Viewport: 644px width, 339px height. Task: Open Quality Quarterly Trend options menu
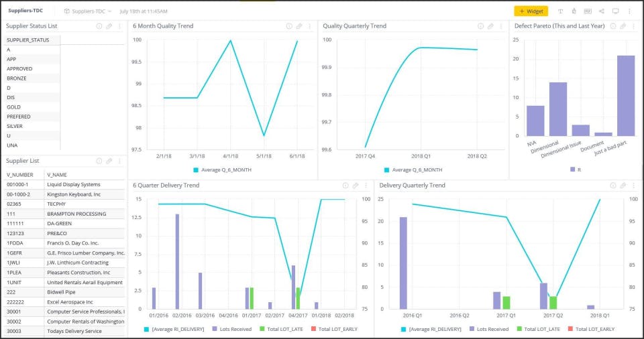click(501, 26)
